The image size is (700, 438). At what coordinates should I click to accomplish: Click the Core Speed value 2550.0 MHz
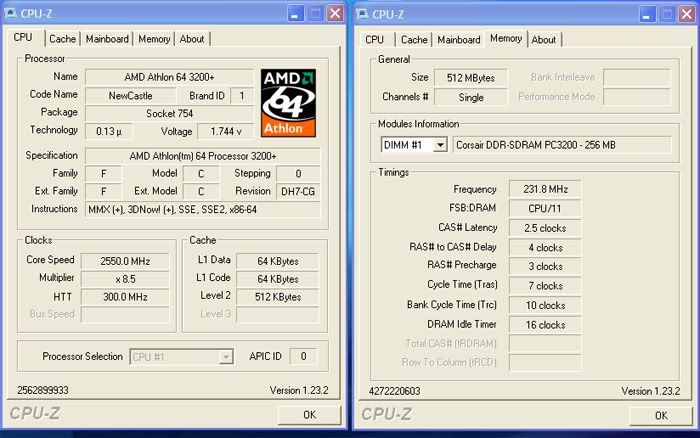tap(125, 261)
